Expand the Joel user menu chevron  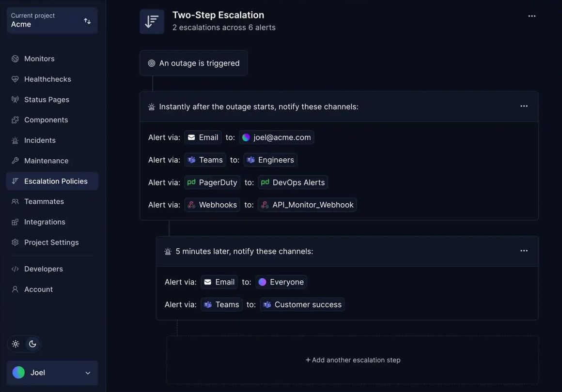click(x=88, y=373)
